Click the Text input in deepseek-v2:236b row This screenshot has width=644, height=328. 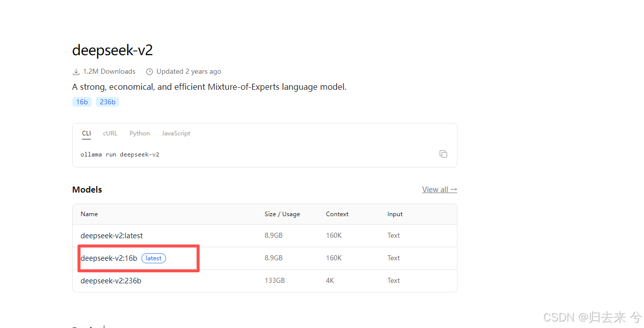[x=394, y=281]
